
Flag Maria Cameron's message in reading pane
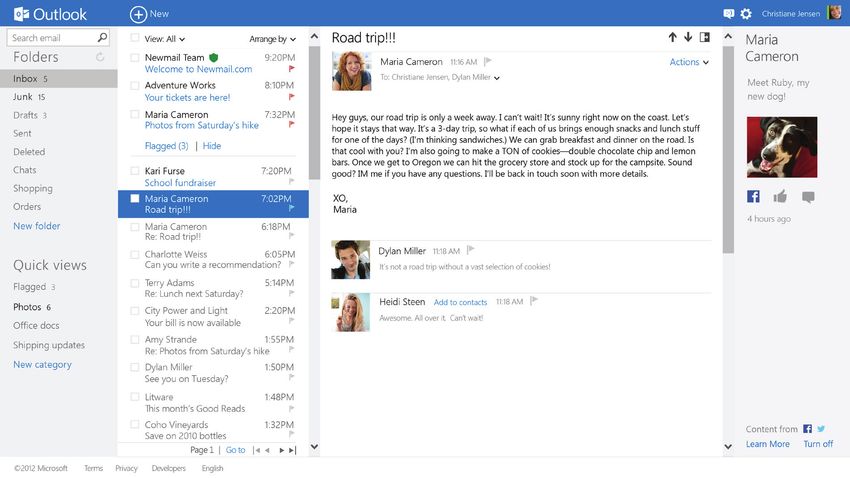click(x=487, y=61)
